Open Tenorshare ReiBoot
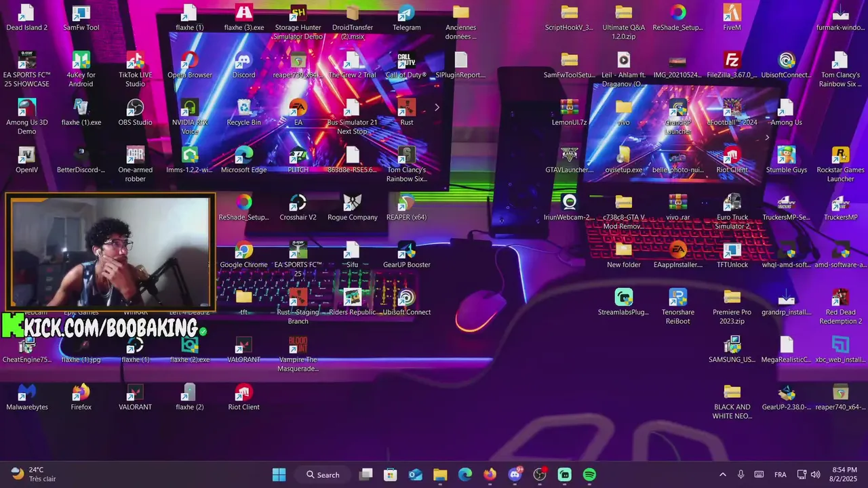868x488 pixels. pyautogui.click(x=678, y=307)
